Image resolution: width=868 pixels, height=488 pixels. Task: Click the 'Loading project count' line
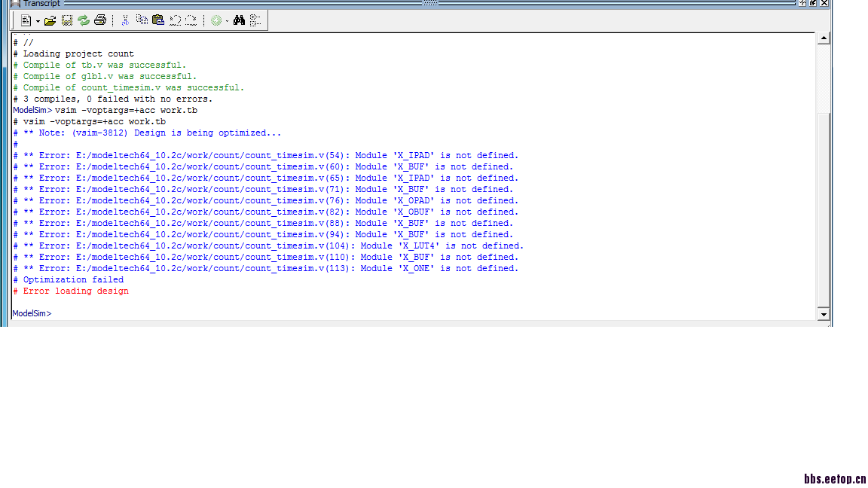pos(74,53)
